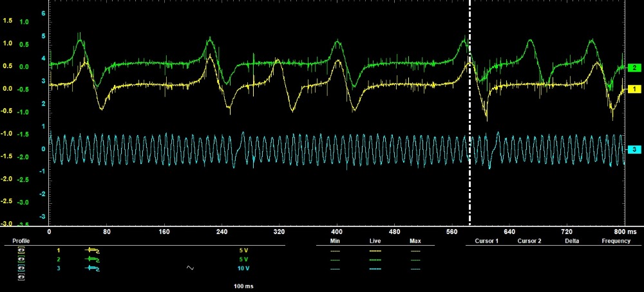Click the green channel 2 probe icon

tap(92, 259)
